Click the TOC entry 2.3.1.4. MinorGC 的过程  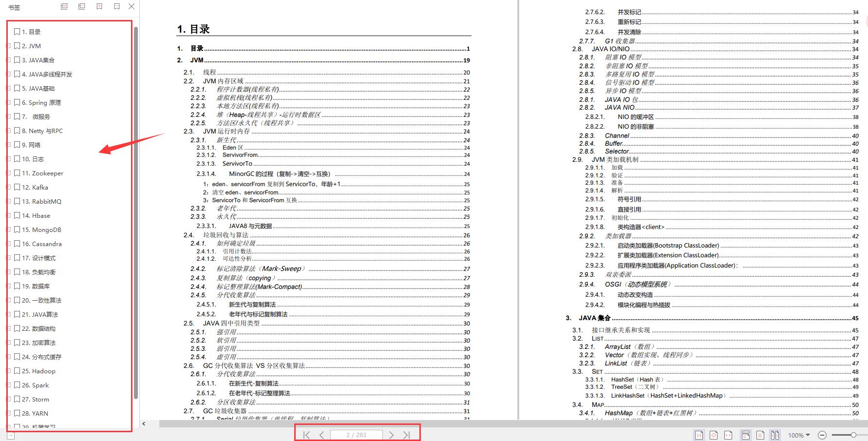(x=333, y=173)
